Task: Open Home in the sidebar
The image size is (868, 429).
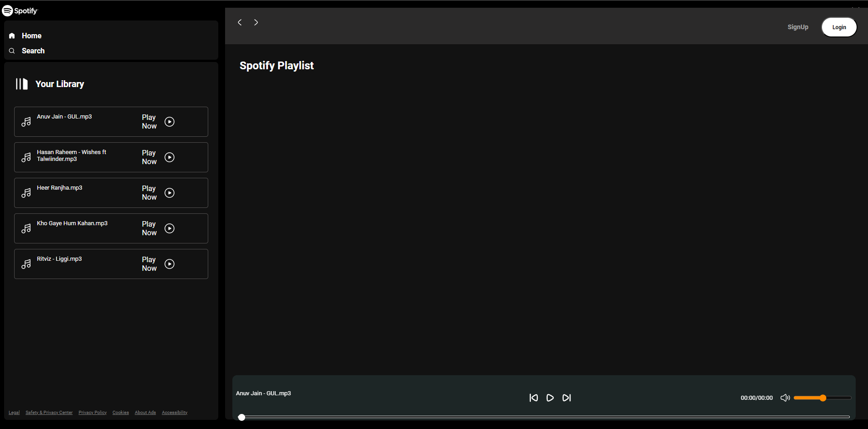Action: point(31,36)
